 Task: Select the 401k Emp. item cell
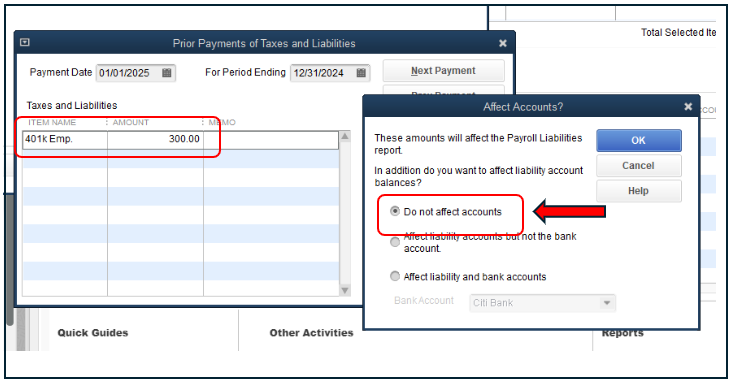pyautogui.click(x=65, y=139)
